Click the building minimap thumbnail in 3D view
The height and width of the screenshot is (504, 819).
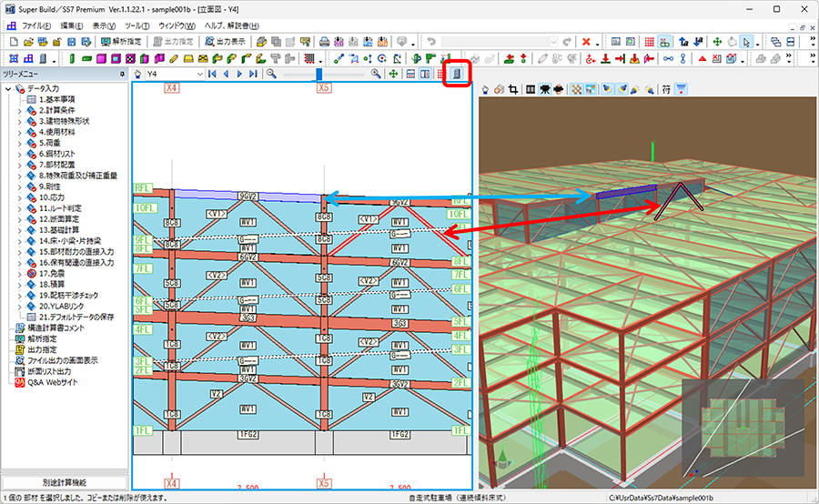743,428
